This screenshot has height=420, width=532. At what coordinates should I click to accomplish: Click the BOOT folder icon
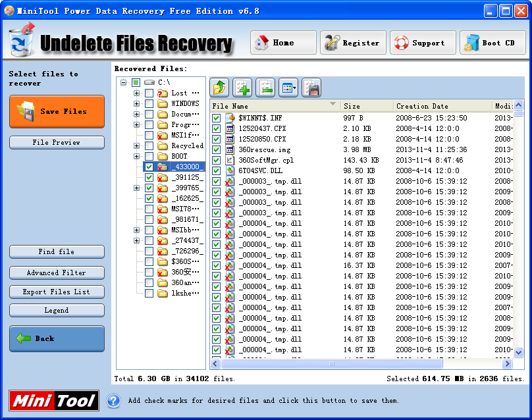[x=163, y=156]
